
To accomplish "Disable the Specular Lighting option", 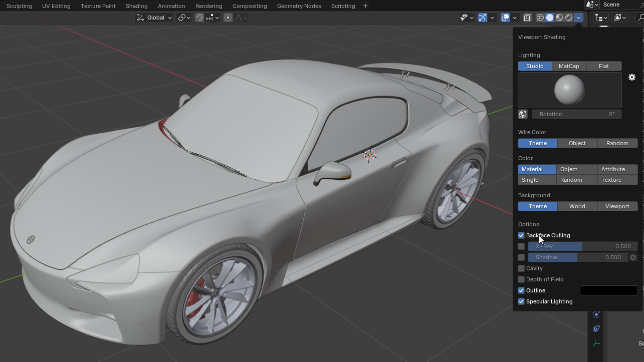I will (521, 301).
